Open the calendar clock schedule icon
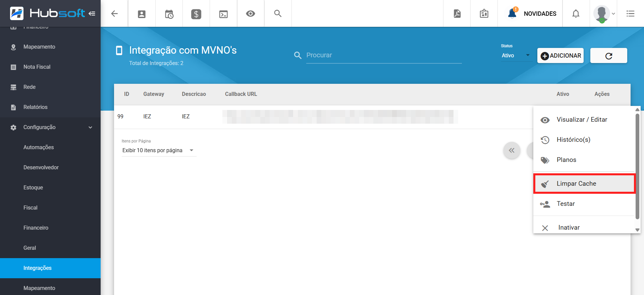644x295 pixels. click(x=169, y=14)
